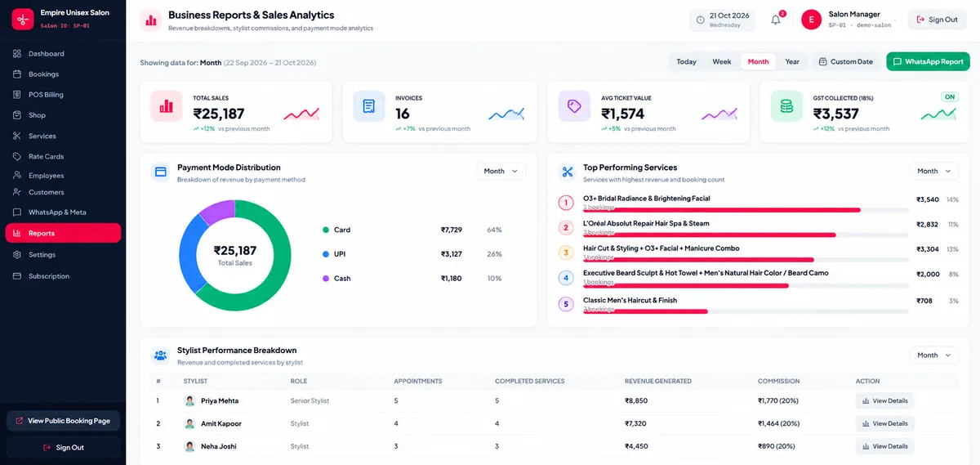View Details for Neha Joshi
Image resolution: width=980 pixels, height=465 pixels.
[x=884, y=446]
